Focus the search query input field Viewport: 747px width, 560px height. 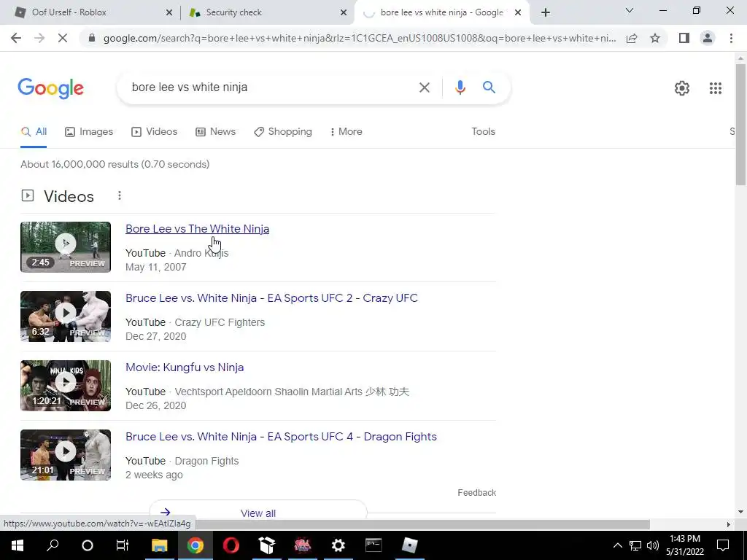pos(270,87)
